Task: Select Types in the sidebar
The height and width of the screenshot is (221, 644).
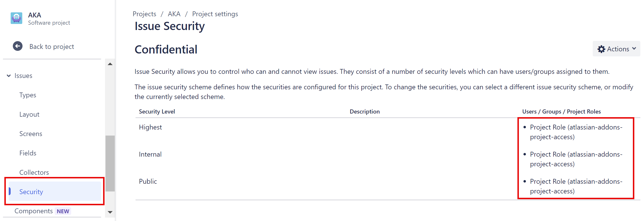Action: tap(28, 95)
